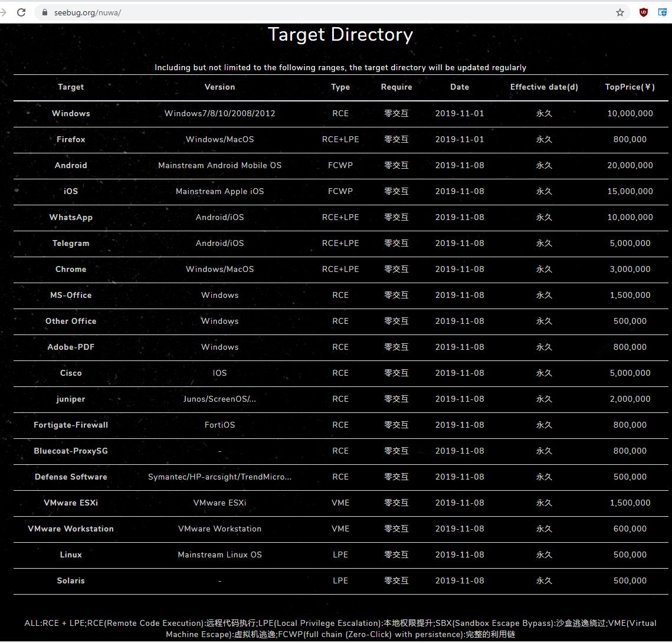Click the 20,000,000 price for Android
The width and height of the screenshot is (672, 643).
630,165
